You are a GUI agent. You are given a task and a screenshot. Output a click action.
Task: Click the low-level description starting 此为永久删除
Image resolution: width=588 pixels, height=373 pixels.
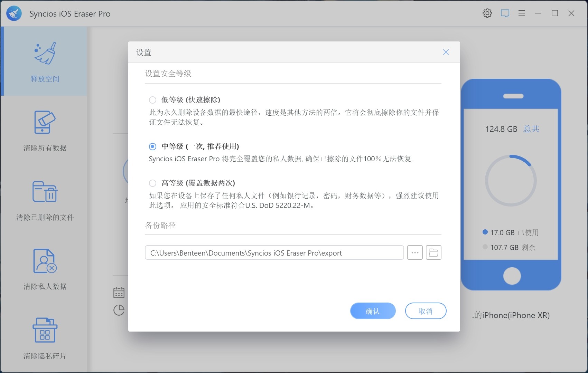[x=294, y=117]
